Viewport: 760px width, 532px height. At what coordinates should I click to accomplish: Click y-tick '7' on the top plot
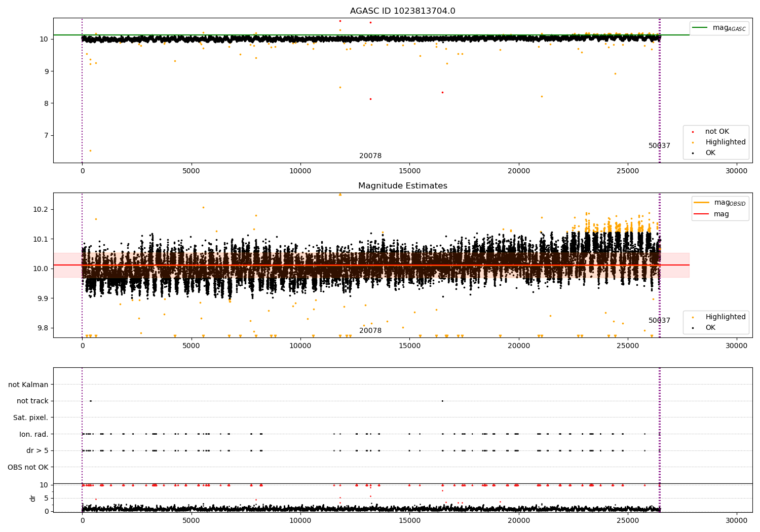[x=46, y=136]
